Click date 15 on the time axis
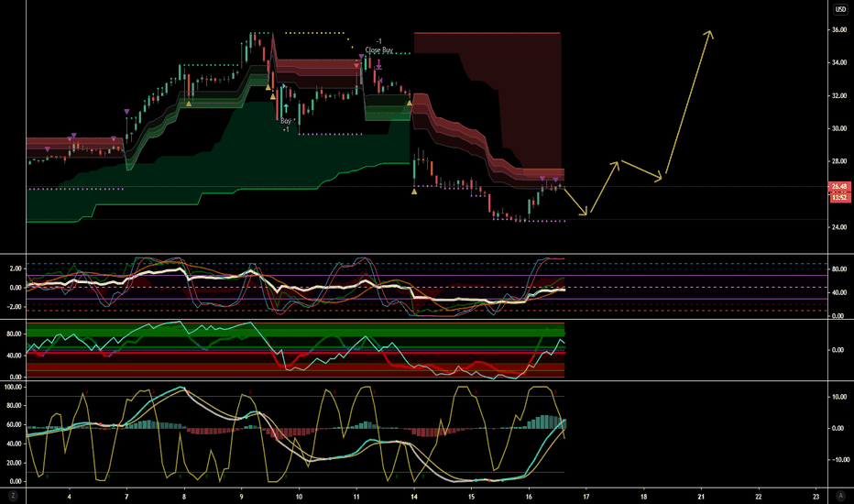Image resolution: width=854 pixels, height=504 pixels. coord(471,497)
